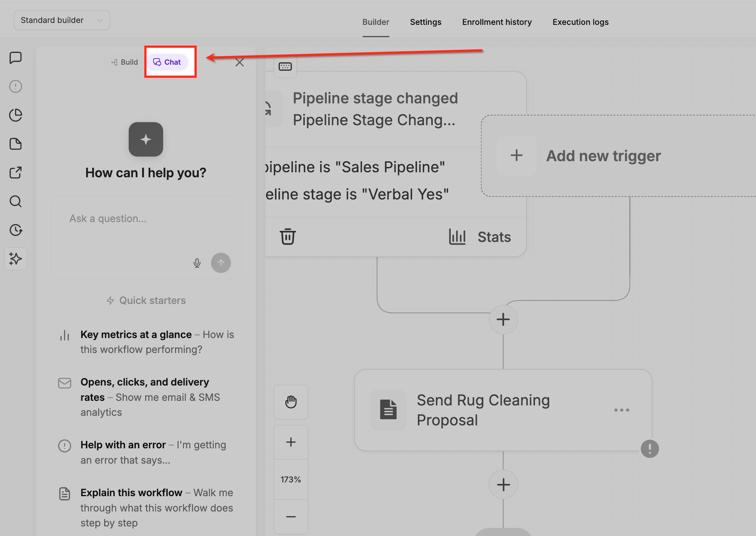Viewport: 756px width, 536px height.
Task: Delete the trigger using trash icon
Action: pos(288,237)
